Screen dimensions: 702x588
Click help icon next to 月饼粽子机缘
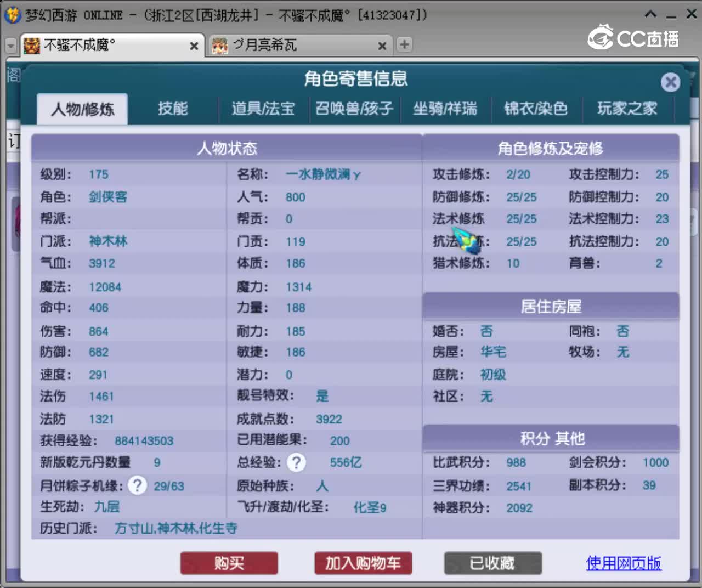point(137,485)
